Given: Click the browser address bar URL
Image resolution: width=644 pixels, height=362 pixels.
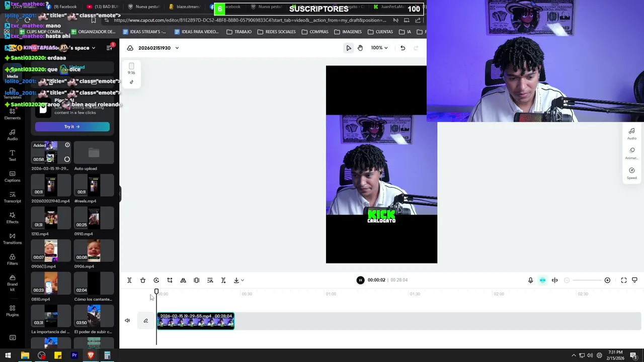Looking at the screenshot, I should [x=250, y=20].
